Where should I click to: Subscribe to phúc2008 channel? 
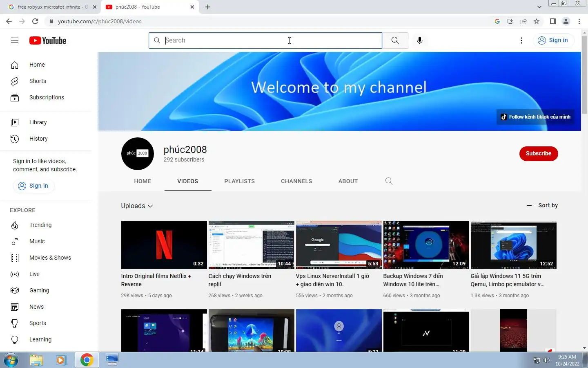pyautogui.click(x=539, y=153)
